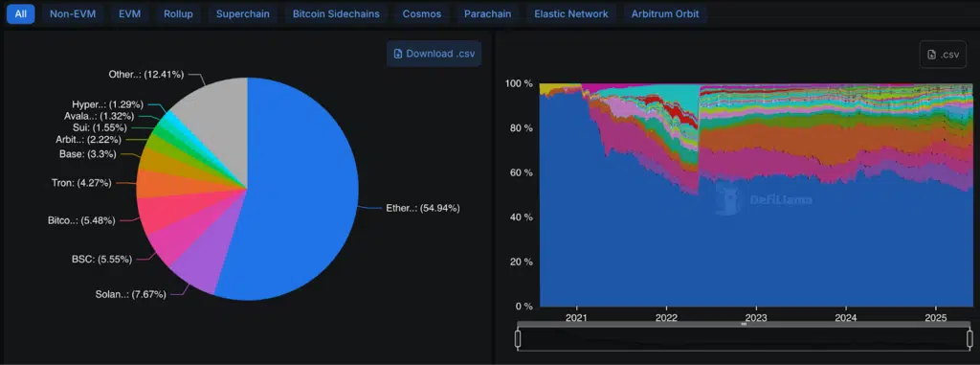Switch to the Non-EVM tab
980x365 pixels.
tap(73, 13)
